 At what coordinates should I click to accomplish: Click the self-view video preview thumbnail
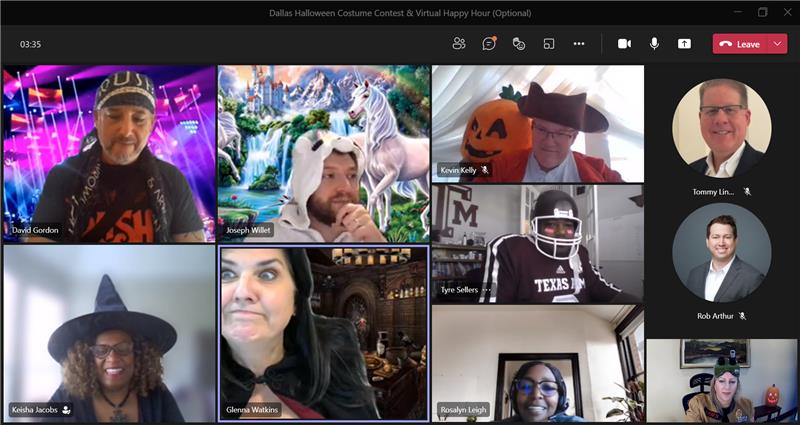(721, 380)
